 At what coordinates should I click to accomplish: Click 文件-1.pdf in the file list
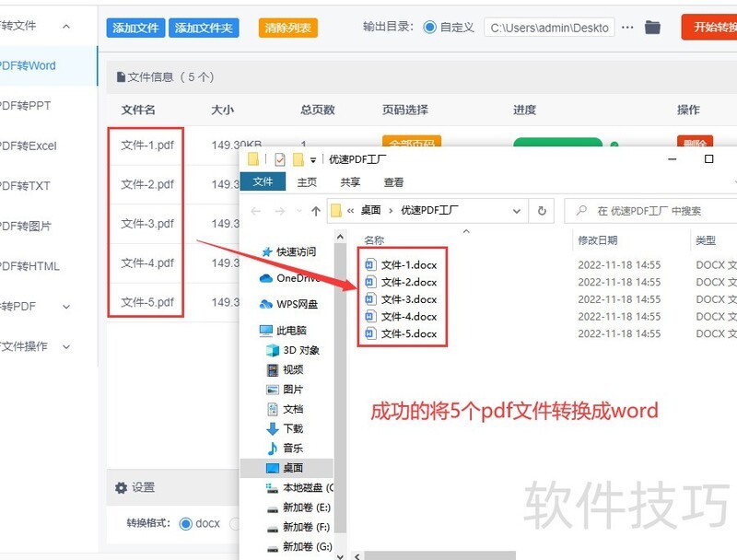pyautogui.click(x=147, y=146)
